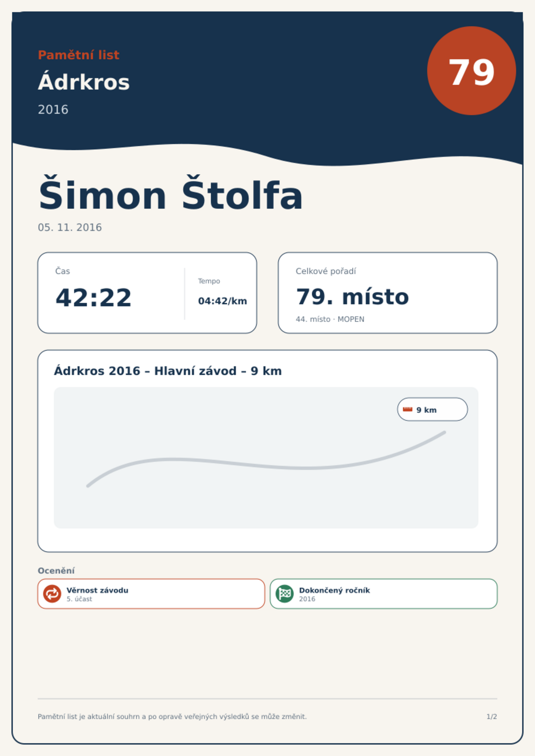Viewport: 535px width, 756px height.
Task: Click the race date 05. 11. 2016
Action: pos(70,228)
